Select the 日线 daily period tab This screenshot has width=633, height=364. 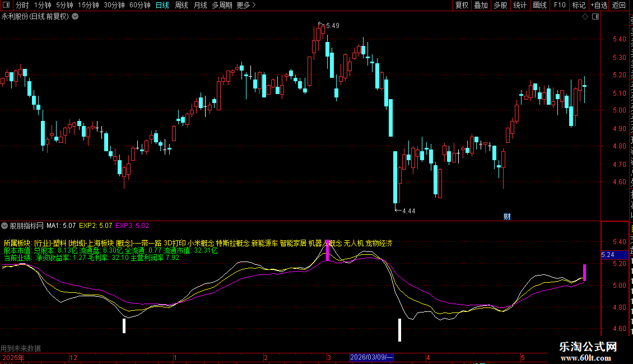(162, 5)
